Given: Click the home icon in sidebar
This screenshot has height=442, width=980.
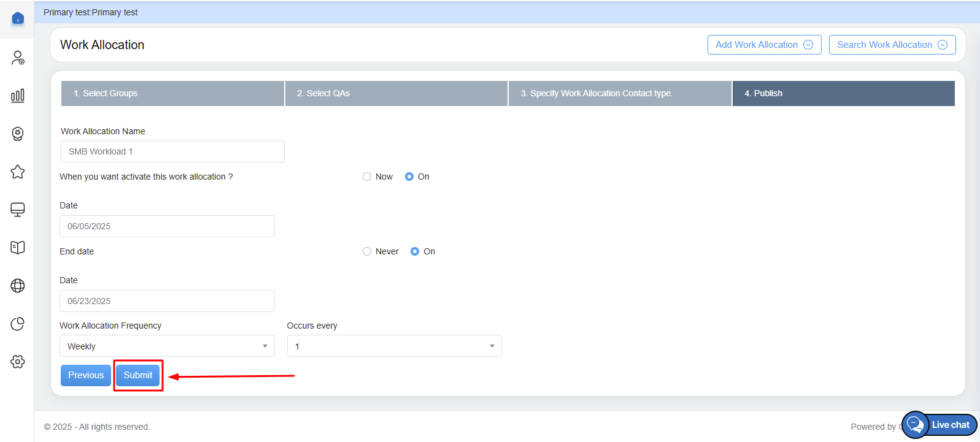Looking at the screenshot, I should pyautogui.click(x=18, y=18).
